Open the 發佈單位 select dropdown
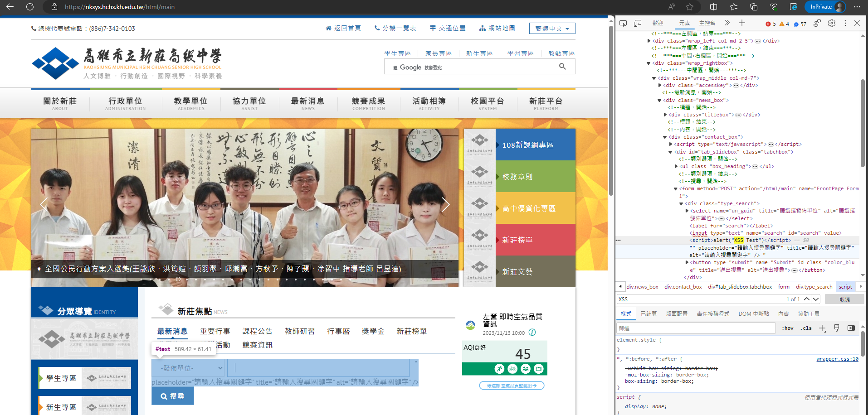Viewport: 868px width, 415px height. [x=188, y=368]
